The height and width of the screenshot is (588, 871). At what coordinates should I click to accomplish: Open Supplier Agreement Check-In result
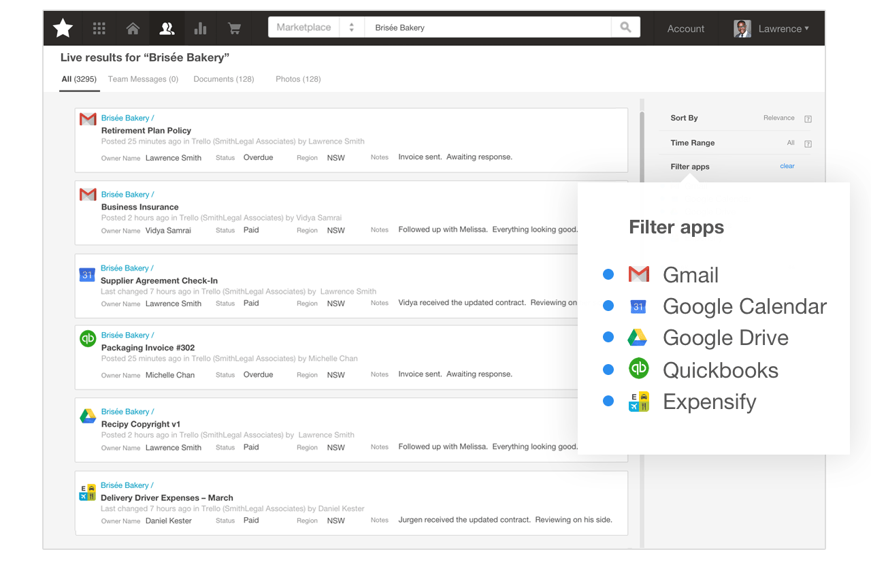159,280
